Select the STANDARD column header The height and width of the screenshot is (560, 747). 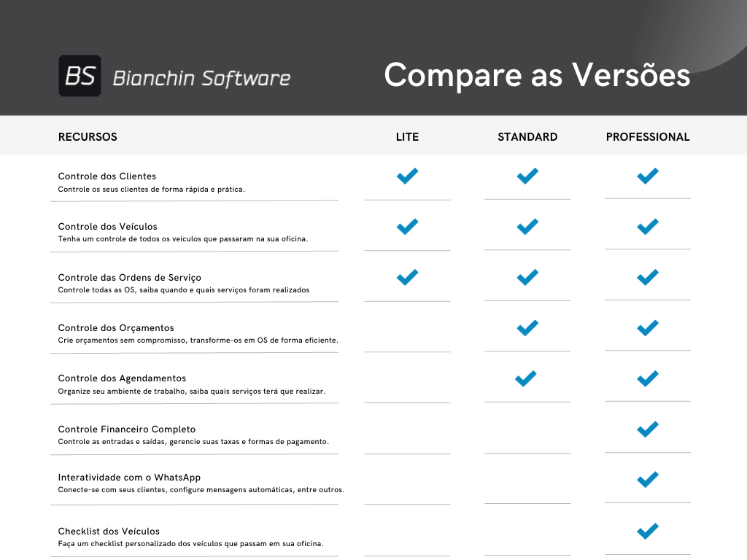(x=527, y=137)
